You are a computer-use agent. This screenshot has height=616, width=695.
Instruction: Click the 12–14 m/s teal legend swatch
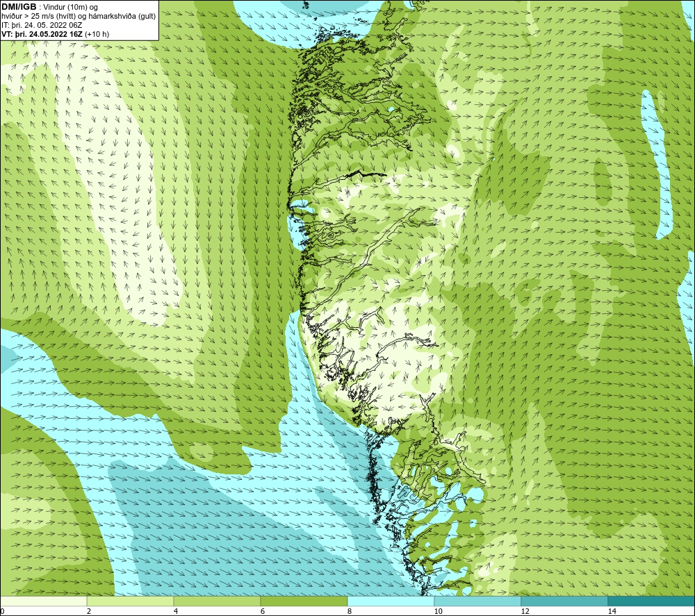[x=564, y=601]
